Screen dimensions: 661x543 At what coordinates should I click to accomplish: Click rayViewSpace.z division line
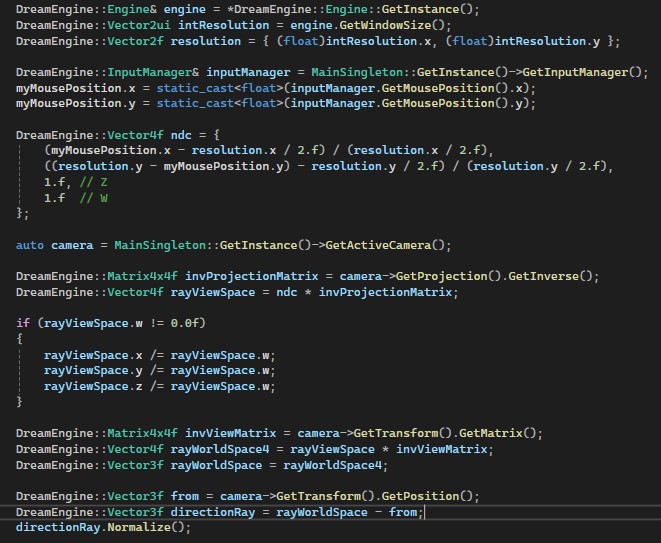pyautogui.click(x=160, y=387)
